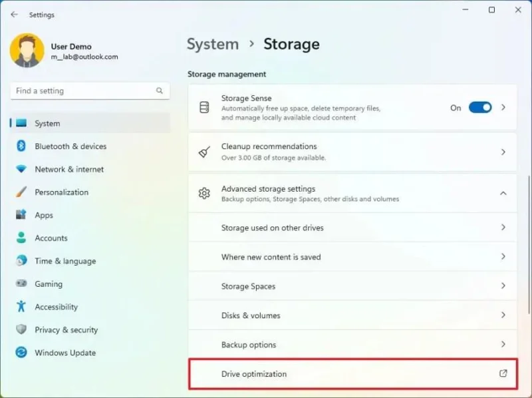The image size is (532, 398).
Task: Open Storage Sense details chevron
Action: (503, 107)
